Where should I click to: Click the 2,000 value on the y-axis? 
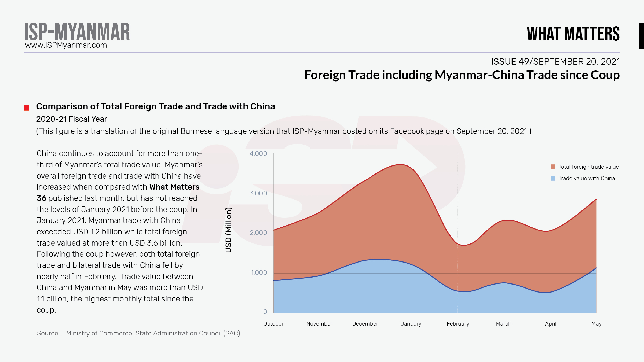tap(258, 233)
